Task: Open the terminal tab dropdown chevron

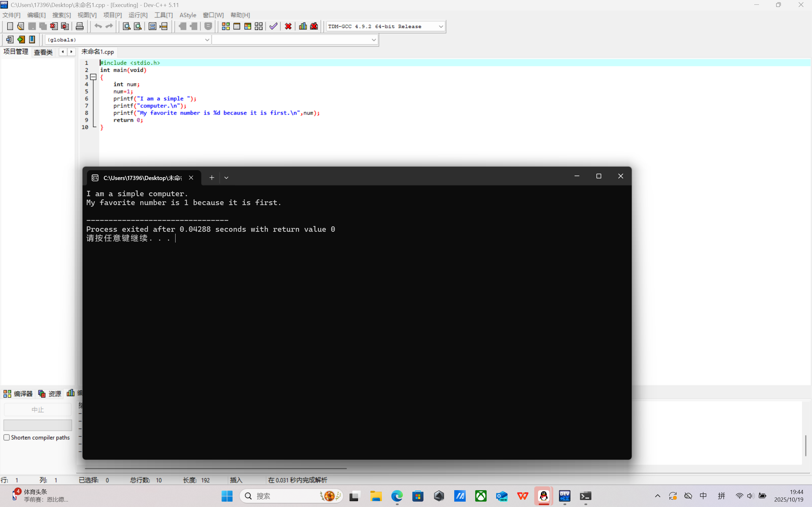Action: (226, 178)
